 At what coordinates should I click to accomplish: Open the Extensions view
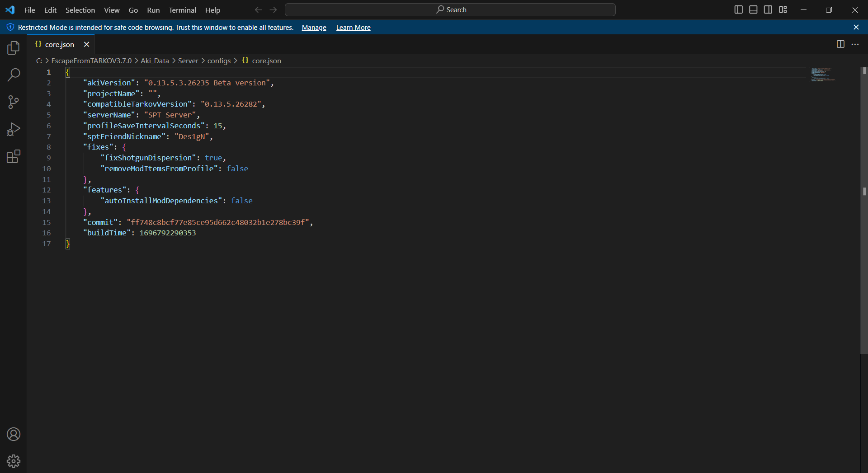tap(14, 157)
